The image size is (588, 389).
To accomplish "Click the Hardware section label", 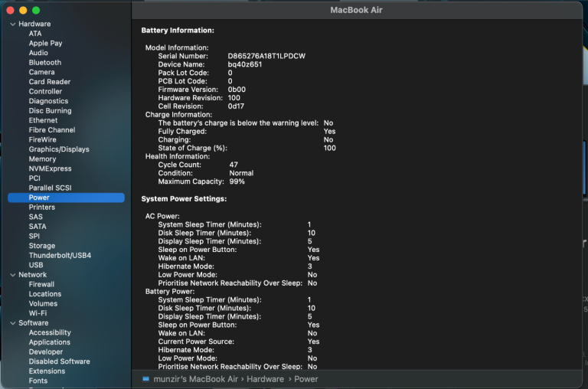I will click(34, 24).
